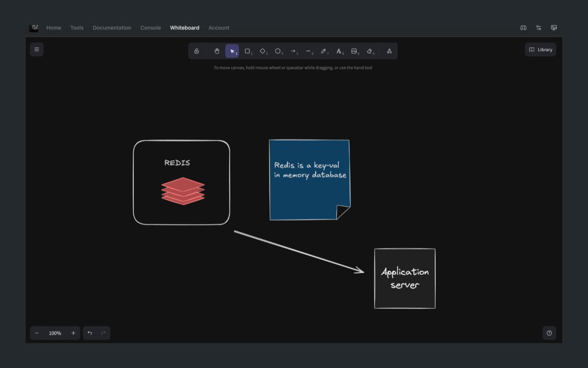Select the Application server text
The width and height of the screenshot is (588, 368).
pyautogui.click(x=405, y=278)
